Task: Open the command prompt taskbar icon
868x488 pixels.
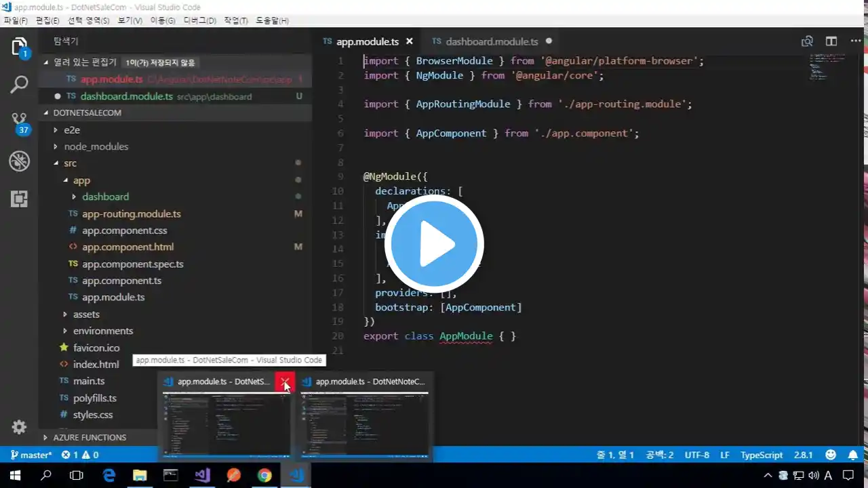Action: 171,475
